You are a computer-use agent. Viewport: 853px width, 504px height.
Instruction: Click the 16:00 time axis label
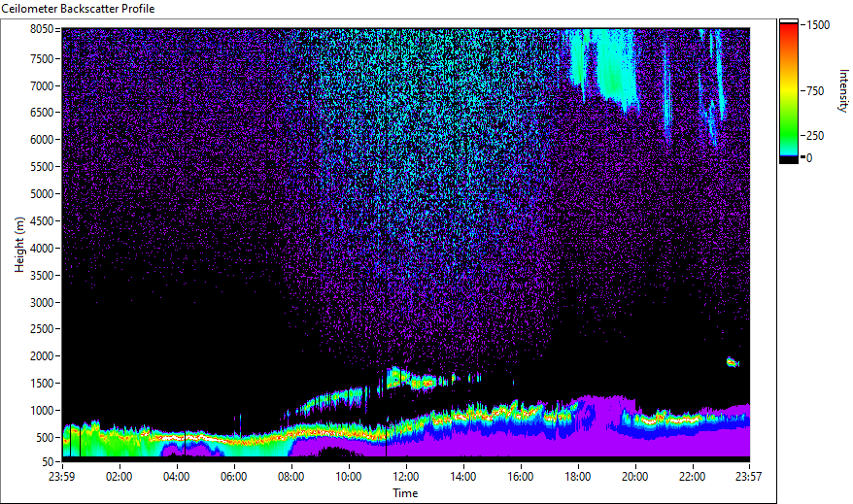[521, 477]
